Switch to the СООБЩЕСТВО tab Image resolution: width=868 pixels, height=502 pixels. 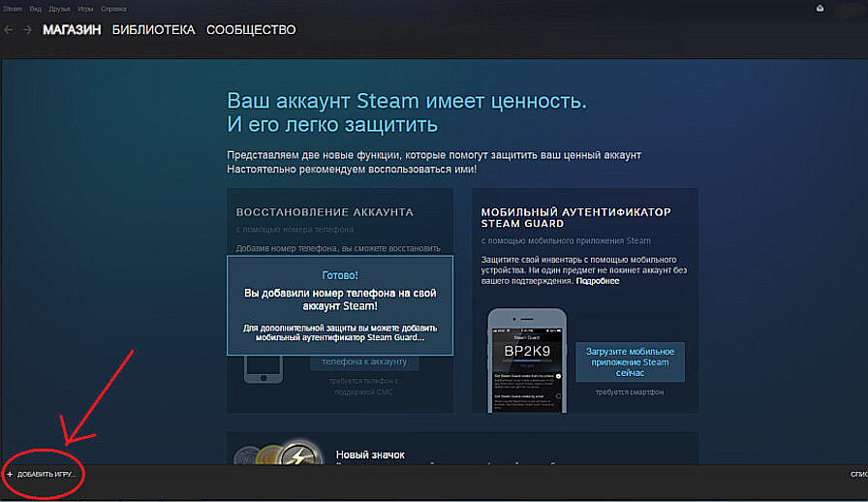251,30
